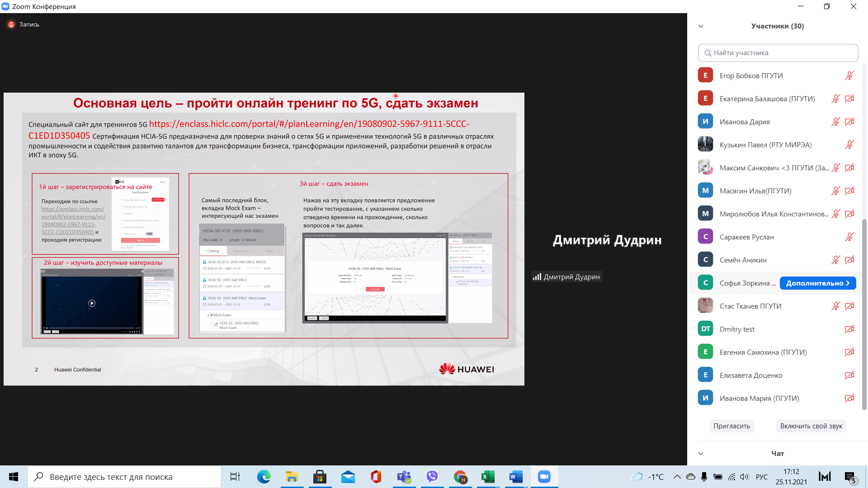Screen dimensions: 868x488
Task: Click the camera-off icon for Миролюбов Илья
Action: pyautogui.click(x=849, y=214)
